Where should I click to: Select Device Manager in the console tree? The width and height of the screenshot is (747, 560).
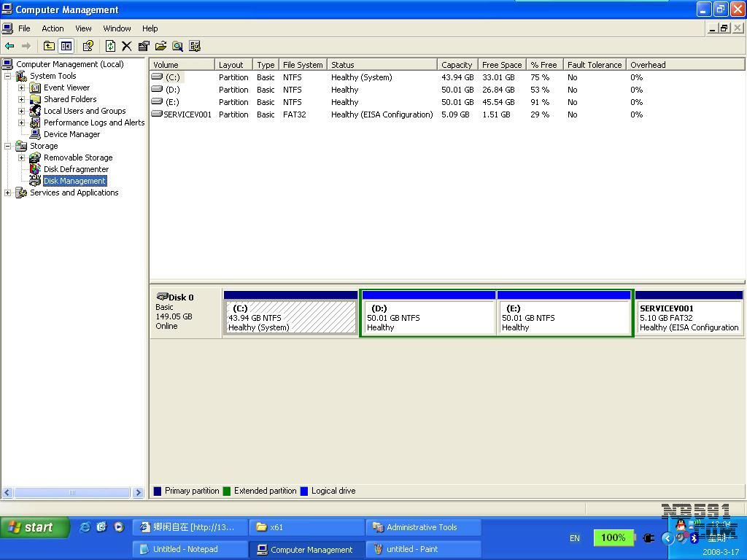[71, 134]
